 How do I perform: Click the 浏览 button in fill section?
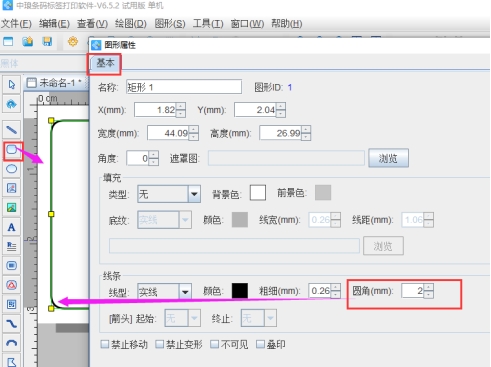pos(383,246)
